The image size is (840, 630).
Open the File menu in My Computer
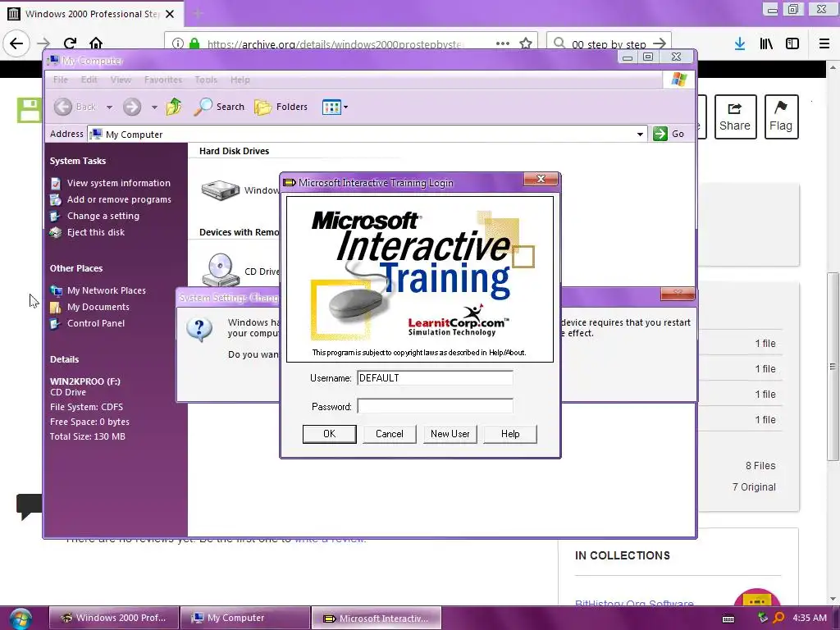pos(61,80)
